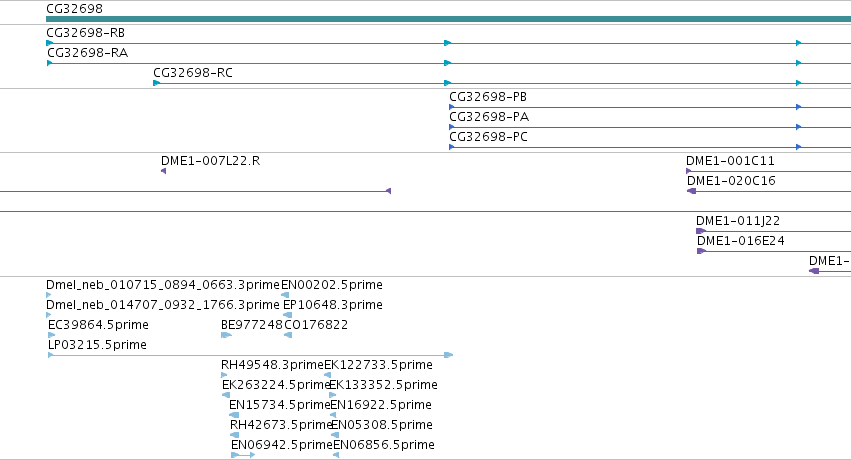Click the start arrow of CG32698-RC transcript
Image resolution: width=851 pixels, height=460 pixels.
(x=156, y=83)
